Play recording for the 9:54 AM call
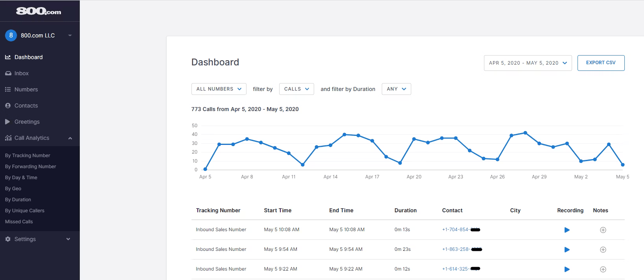Viewport: 644px width, 280px height. pos(567,250)
